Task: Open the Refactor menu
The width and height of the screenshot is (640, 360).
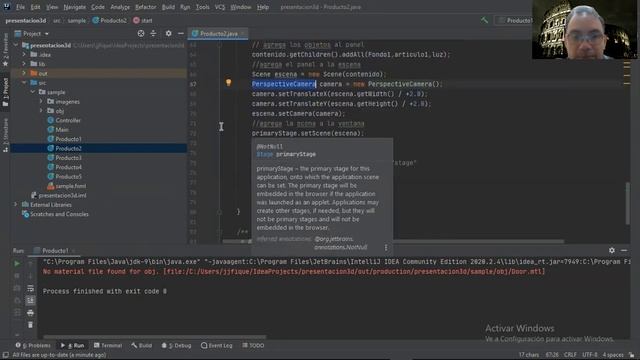Action: click(x=145, y=7)
